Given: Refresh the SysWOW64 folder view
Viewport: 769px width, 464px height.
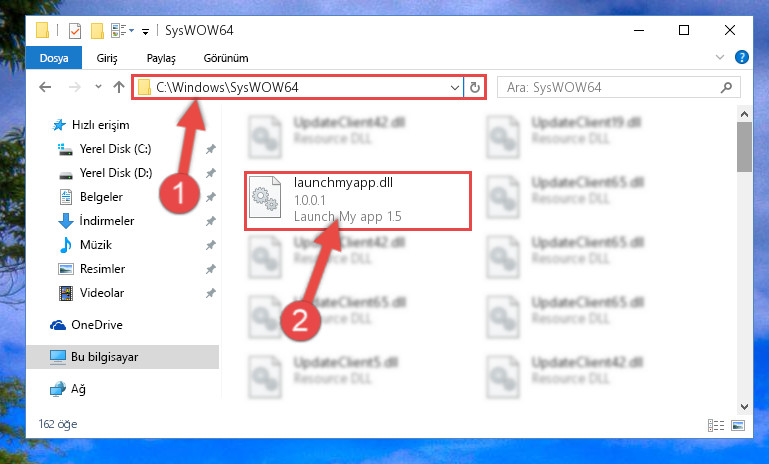Looking at the screenshot, I should [x=474, y=87].
